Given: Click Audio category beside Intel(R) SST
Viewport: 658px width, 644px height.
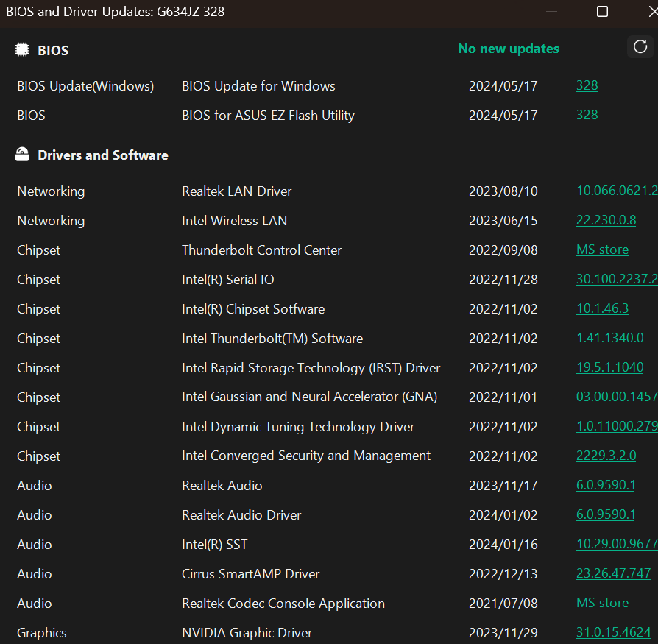Looking at the screenshot, I should point(35,544).
